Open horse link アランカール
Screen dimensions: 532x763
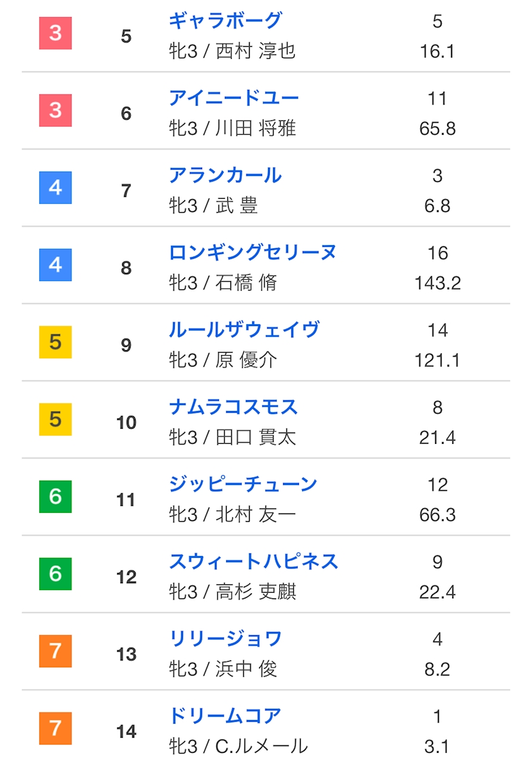click(x=225, y=175)
